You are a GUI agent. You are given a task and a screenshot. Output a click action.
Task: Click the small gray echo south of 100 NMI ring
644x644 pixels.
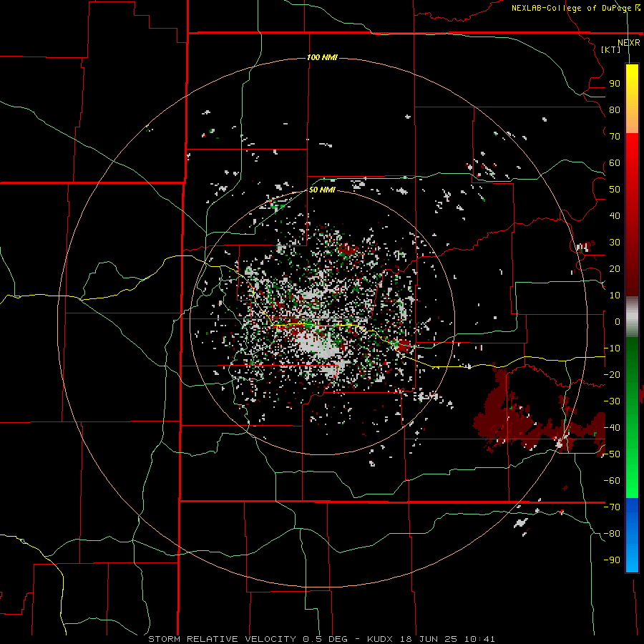[521, 523]
